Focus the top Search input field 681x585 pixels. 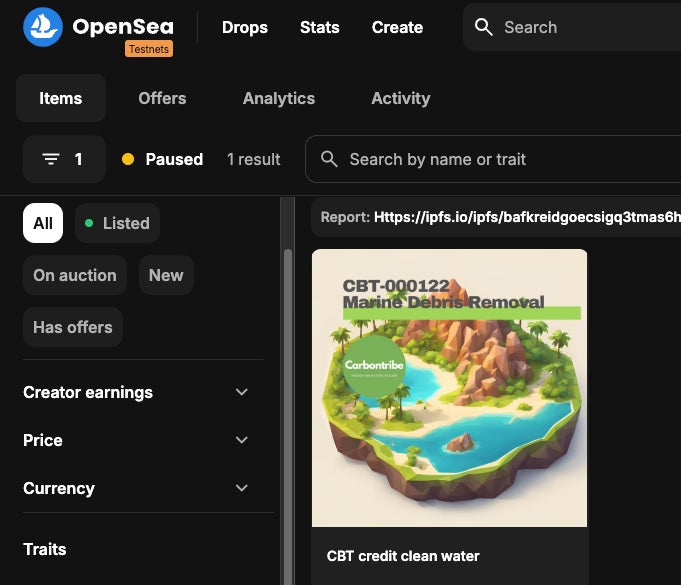572,27
